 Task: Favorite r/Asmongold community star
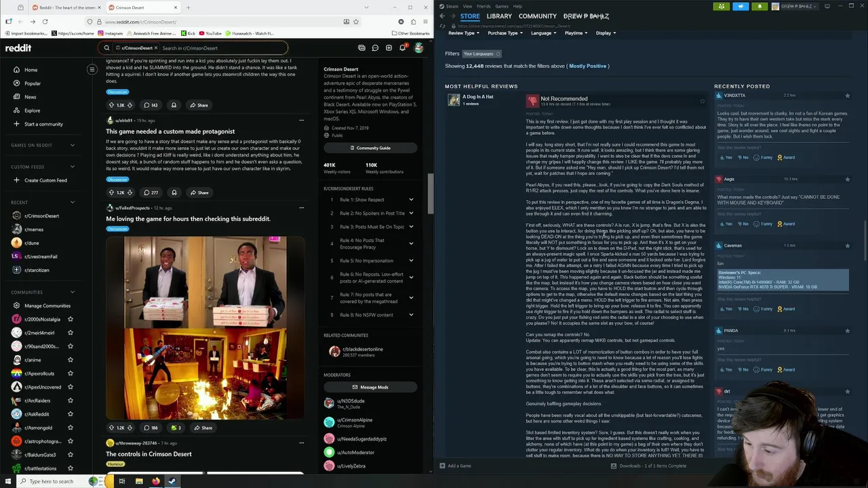tap(70, 428)
